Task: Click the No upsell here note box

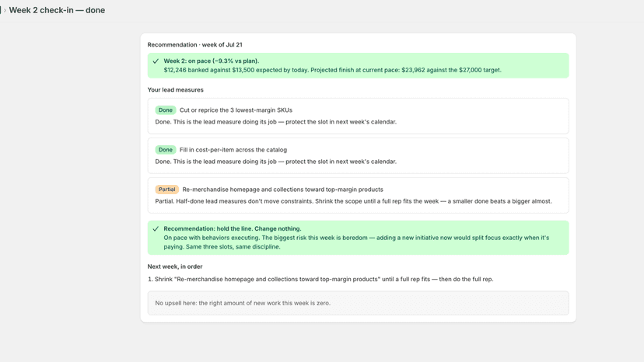Action: click(x=358, y=303)
